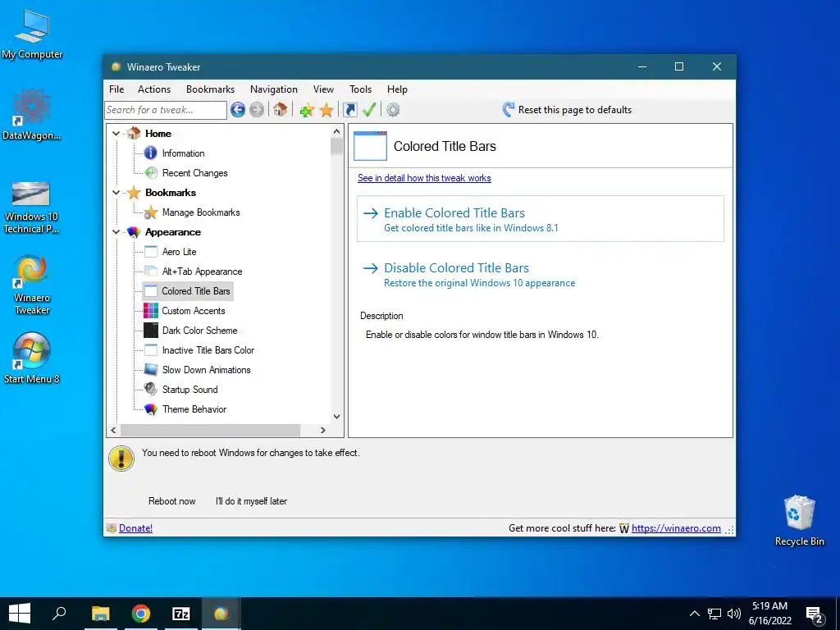Open the Help menu
This screenshot has height=630, width=840.
[398, 89]
